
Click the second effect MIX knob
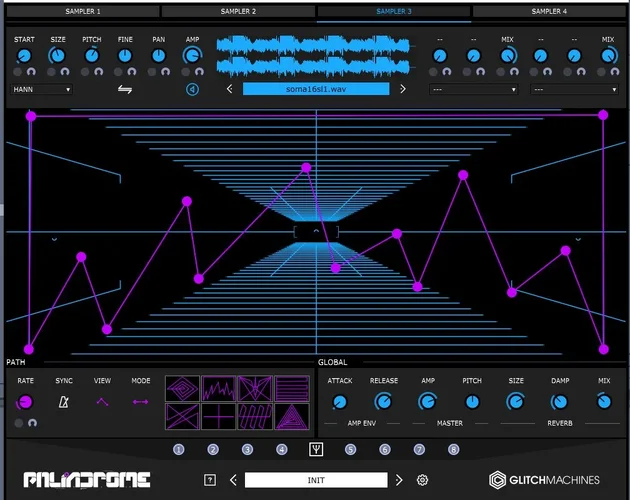click(609, 56)
